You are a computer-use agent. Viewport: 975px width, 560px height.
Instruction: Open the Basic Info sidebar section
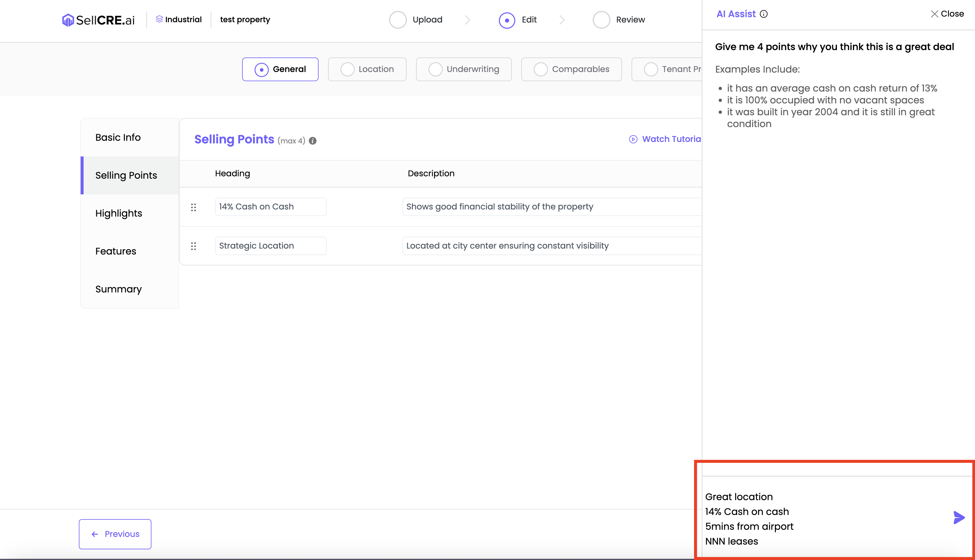[118, 137]
